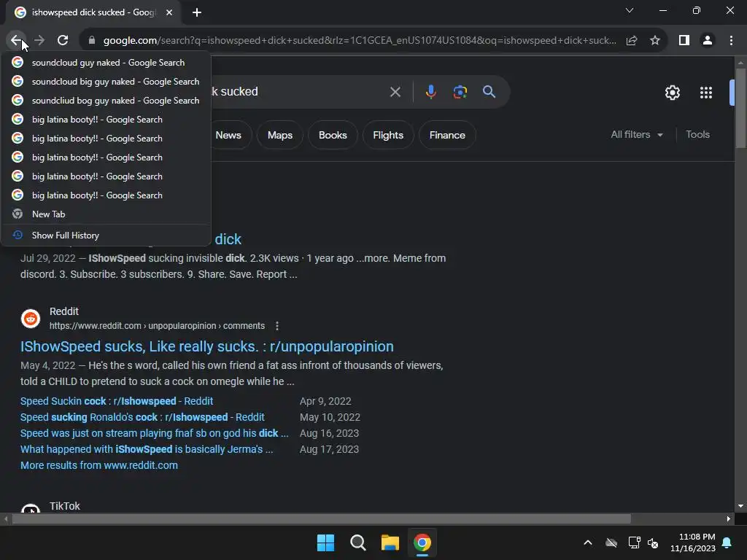Viewport: 747px width, 560px height.
Task: Click the share this page icon
Action: [632, 41]
